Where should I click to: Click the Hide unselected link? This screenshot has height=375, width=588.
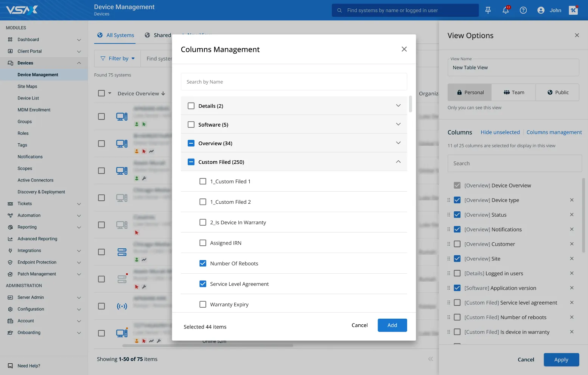pyautogui.click(x=500, y=132)
